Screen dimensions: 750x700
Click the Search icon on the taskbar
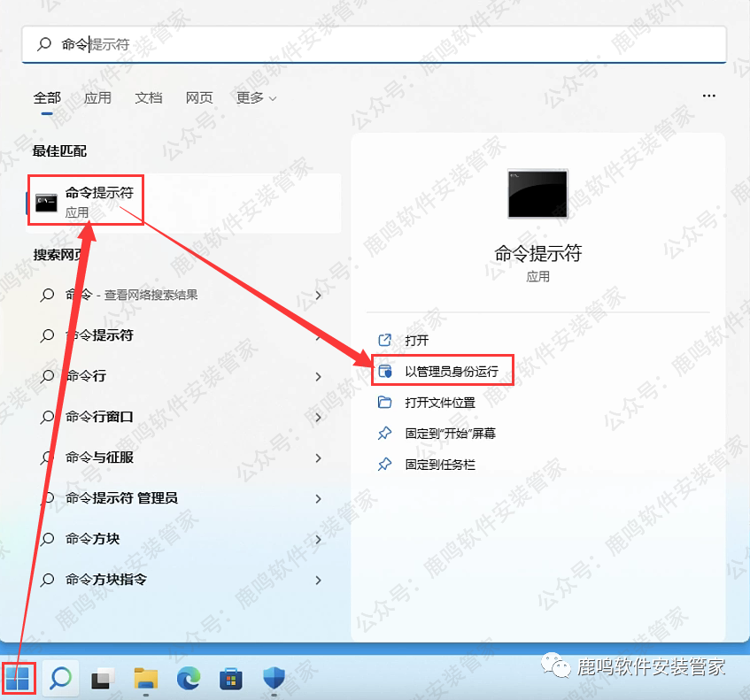click(x=58, y=677)
